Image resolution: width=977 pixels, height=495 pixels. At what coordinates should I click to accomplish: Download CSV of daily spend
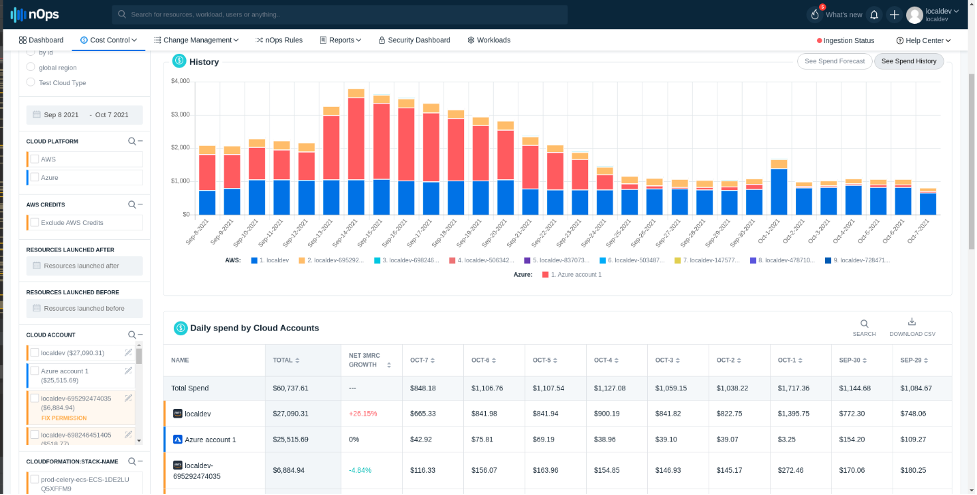[911, 324]
